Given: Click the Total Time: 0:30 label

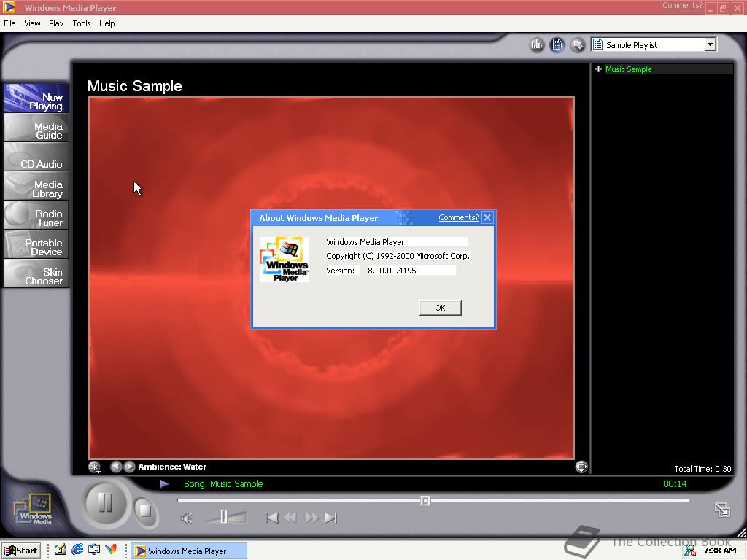Looking at the screenshot, I should [703, 469].
